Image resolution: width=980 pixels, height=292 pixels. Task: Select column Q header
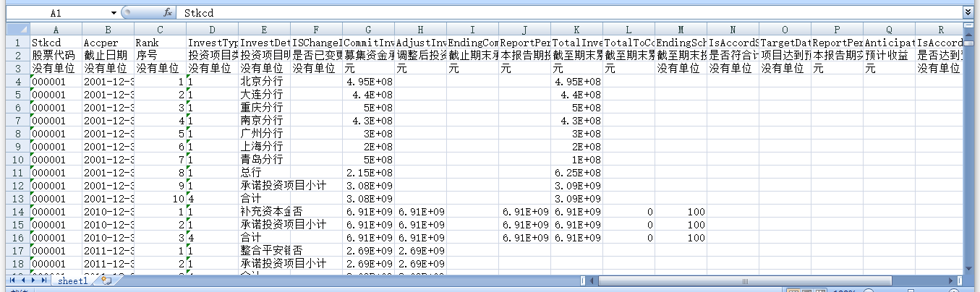point(889,30)
